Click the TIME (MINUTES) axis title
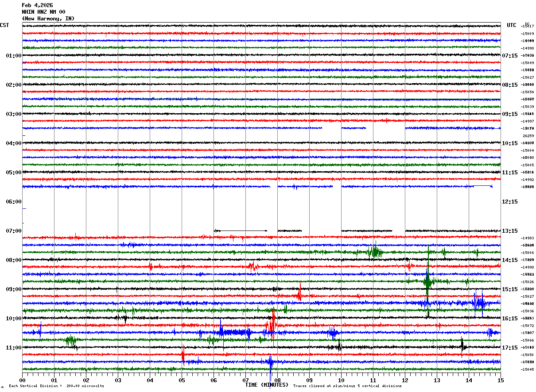This screenshot has height=392, width=536. tap(267, 385)
